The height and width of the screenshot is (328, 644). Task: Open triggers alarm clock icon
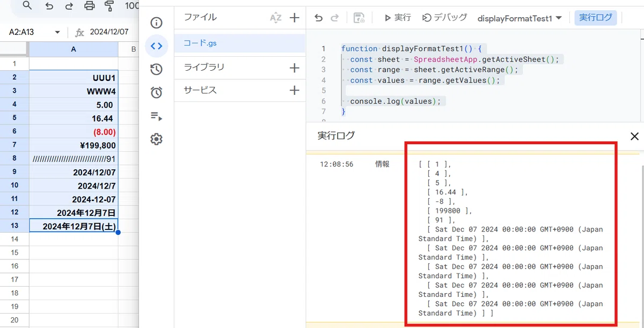click(156, 92)
